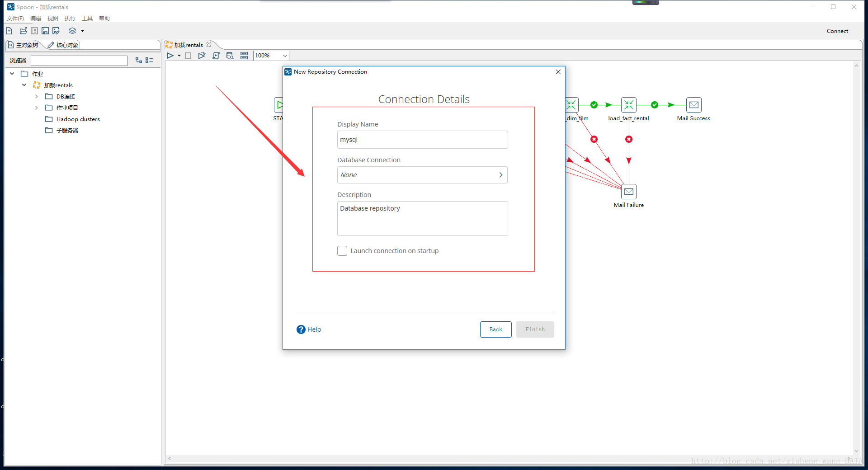
Task: Click the browser search field
Action: pos(79,61)
